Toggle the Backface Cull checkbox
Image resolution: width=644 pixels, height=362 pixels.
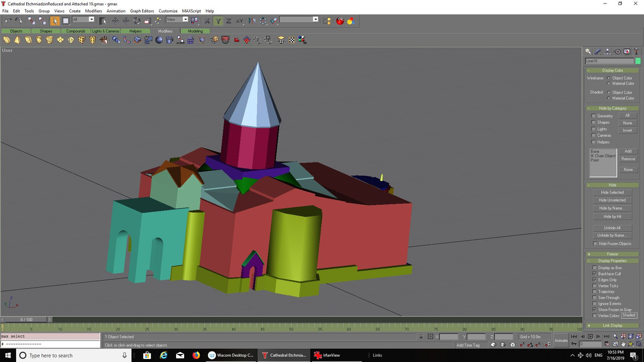595,274
